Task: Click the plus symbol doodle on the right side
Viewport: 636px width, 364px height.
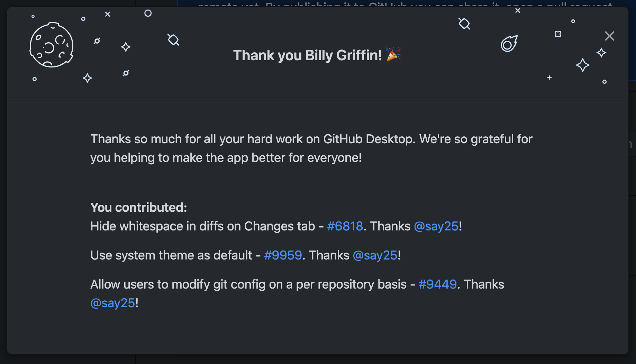Action: click(x=549, y=78)
